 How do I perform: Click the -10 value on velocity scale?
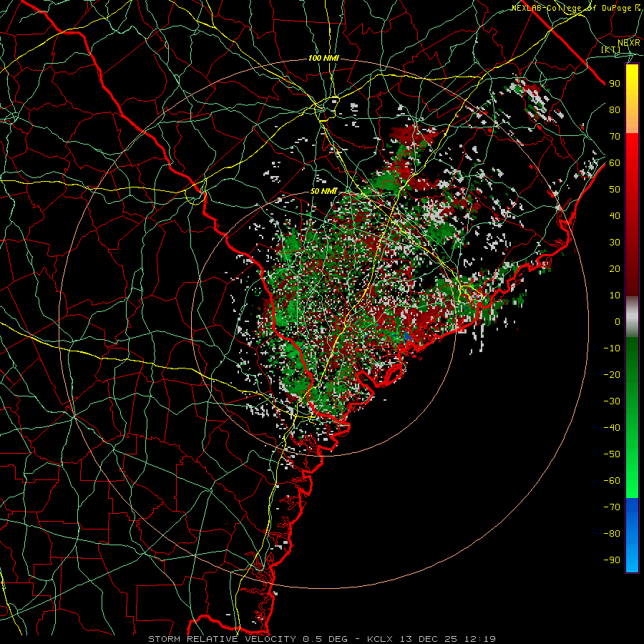pyautogui.click(x=612, y=348)
